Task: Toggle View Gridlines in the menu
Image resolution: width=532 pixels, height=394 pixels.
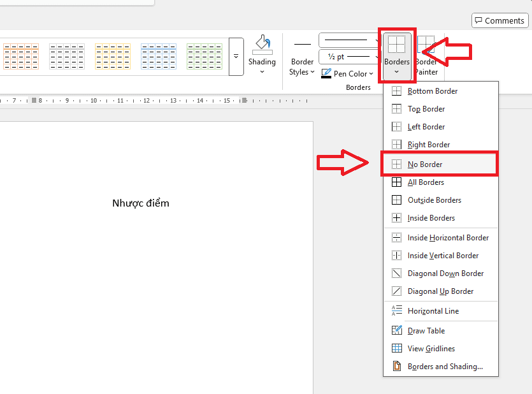Action: point(431,349)
